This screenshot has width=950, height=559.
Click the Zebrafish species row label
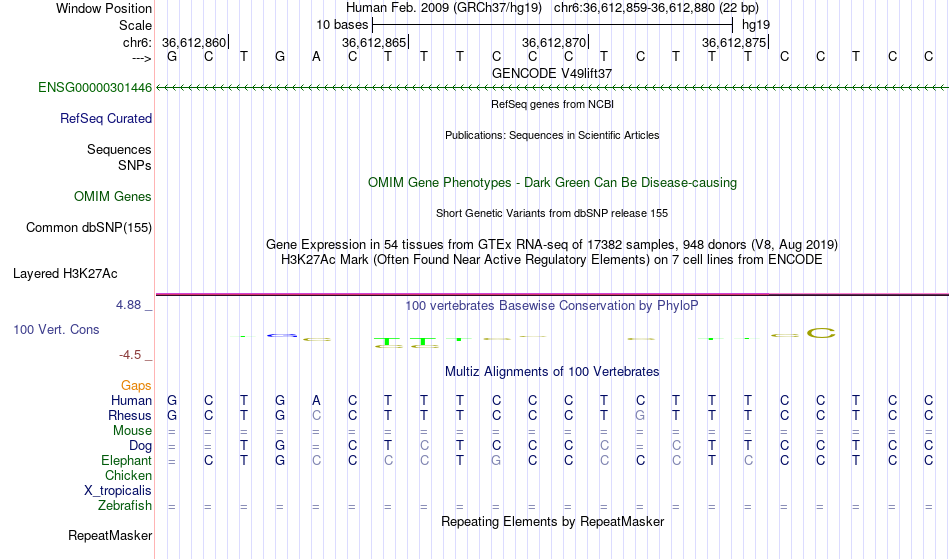pos(125,506)
